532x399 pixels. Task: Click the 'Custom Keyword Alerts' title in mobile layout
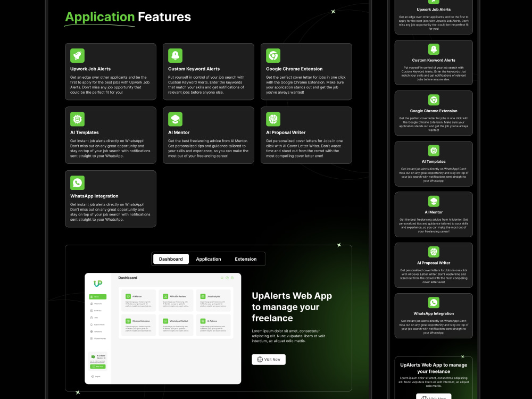(x=434, y=60)
